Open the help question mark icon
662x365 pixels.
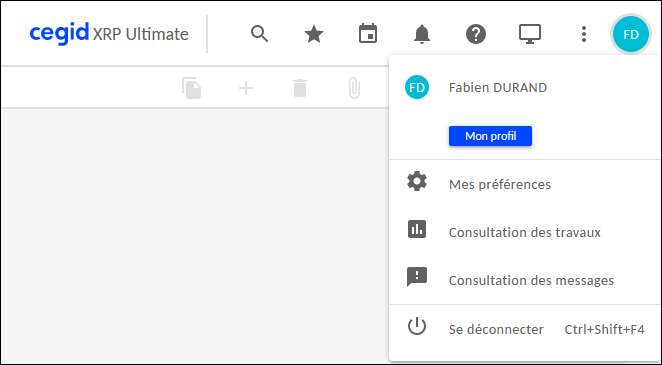[x=476, y=34]
